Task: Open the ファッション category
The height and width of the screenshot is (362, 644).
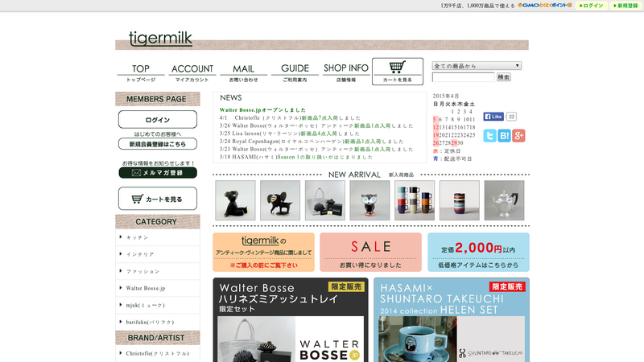Action: point(143,271)
